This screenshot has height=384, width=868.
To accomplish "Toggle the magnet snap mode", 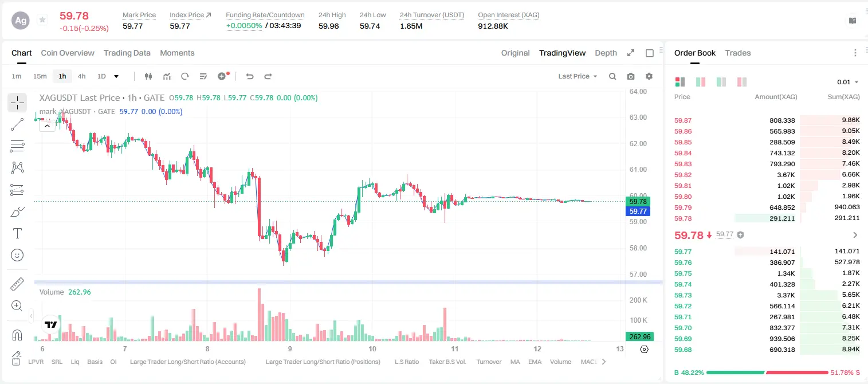I will (17, 335).
